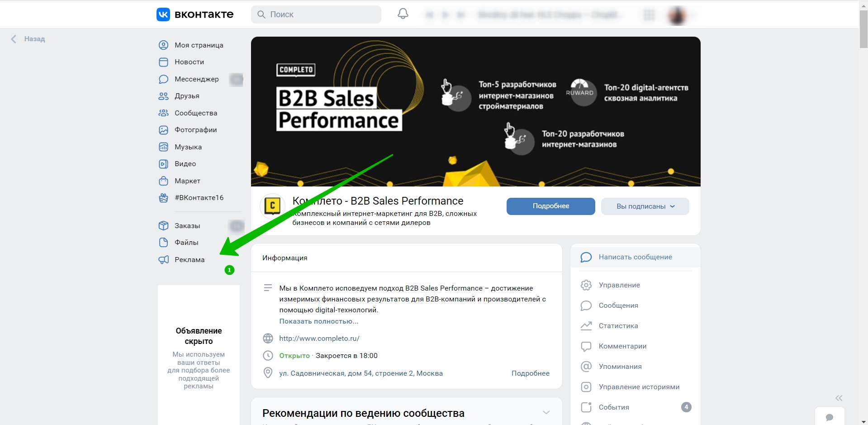Click the Заказы box icon
This screenshot has height=425, width=868.
[x=163, y=226]
